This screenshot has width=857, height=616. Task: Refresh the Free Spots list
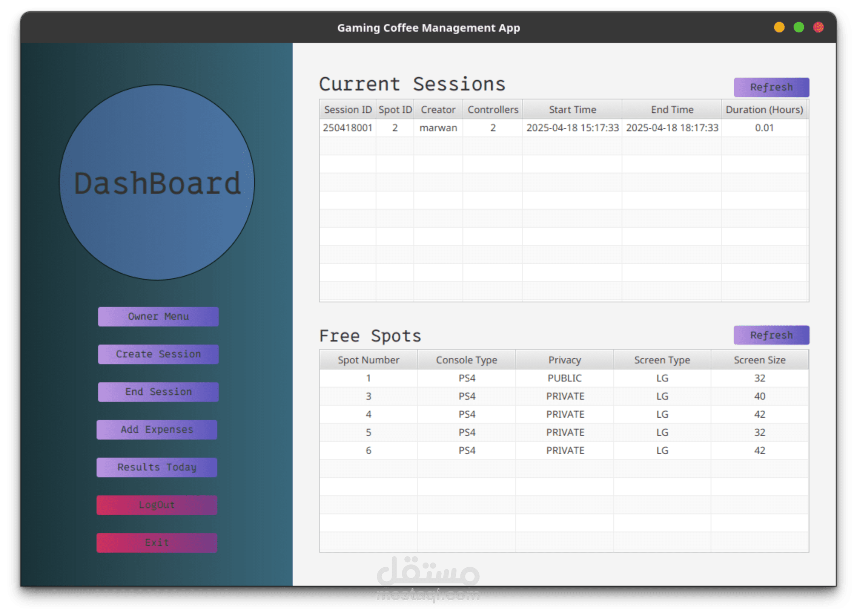pyautogui.click(x=771, y=335)
